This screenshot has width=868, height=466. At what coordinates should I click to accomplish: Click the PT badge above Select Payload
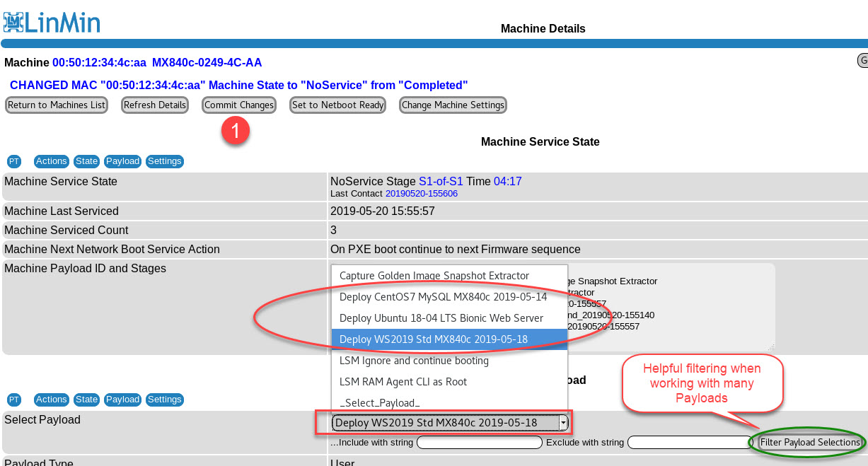14,400
